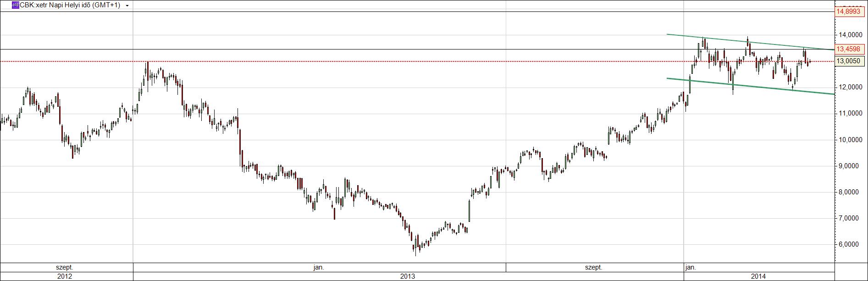Viewport: 868px width, 281px height.
Task: Click the 14,0000 price axis value
Action: point(850,35)
